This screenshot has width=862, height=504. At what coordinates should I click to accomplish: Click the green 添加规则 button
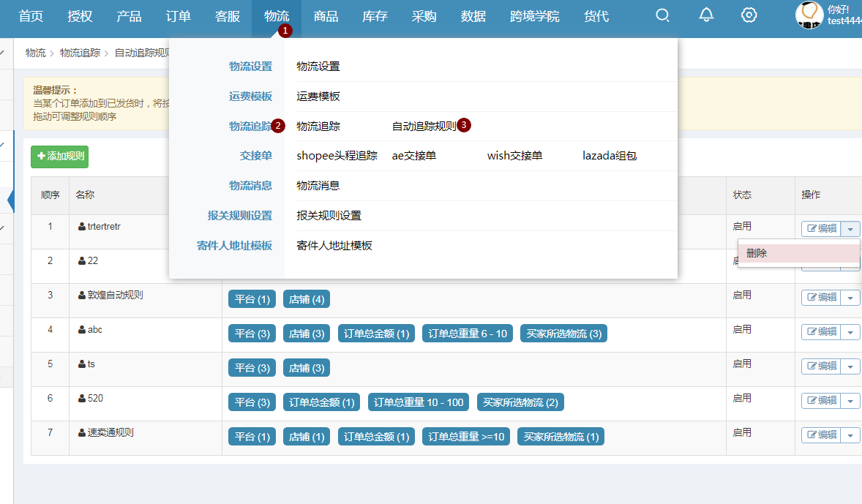(x=59, y=157)
